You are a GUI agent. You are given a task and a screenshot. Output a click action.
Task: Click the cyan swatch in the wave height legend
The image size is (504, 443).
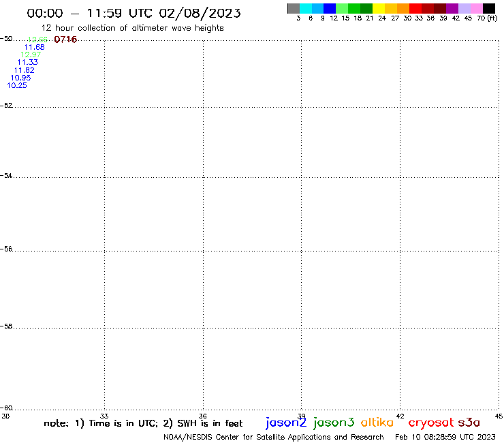tap(306, 8)
